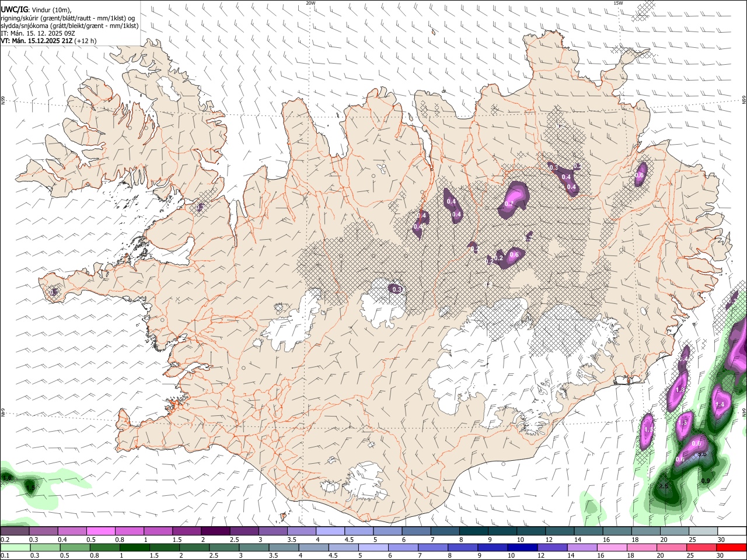Click the 0.3 value on the northernmost west-coast hatched patch
Screen dimensions: 747x560
pos(200,207)
